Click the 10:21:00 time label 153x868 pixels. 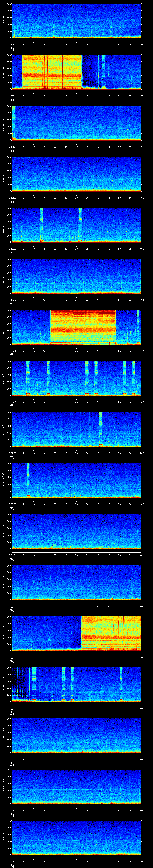coord(12,402)
